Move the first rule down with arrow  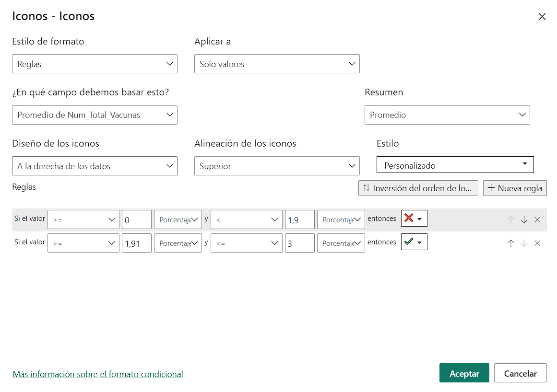(x=524, y=219)
